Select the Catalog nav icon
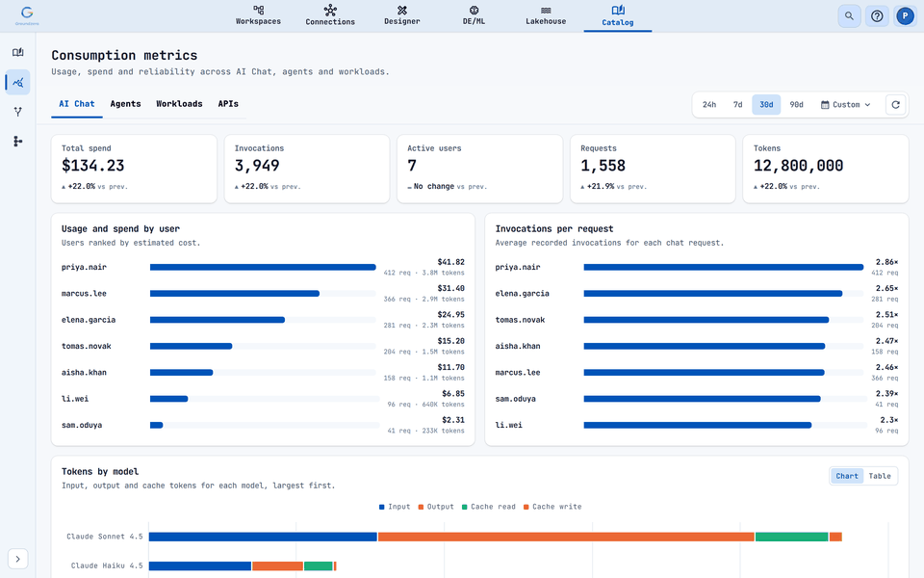This screenshot has width=924, height=578. pos(618,10)
